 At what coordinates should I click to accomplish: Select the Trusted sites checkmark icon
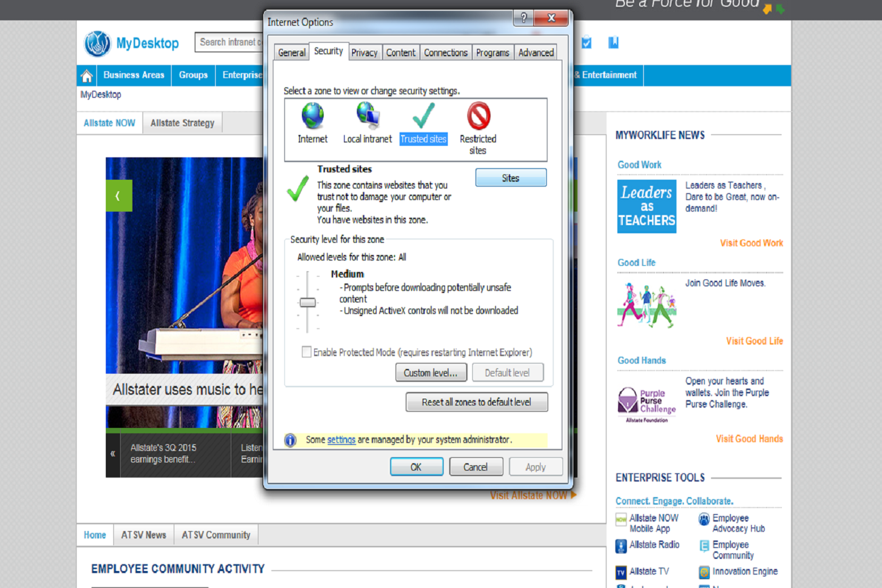point(423,116)
